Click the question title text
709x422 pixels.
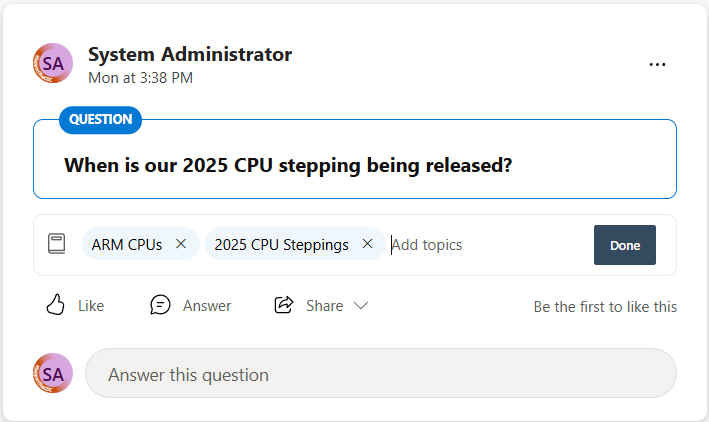point(288,165)
